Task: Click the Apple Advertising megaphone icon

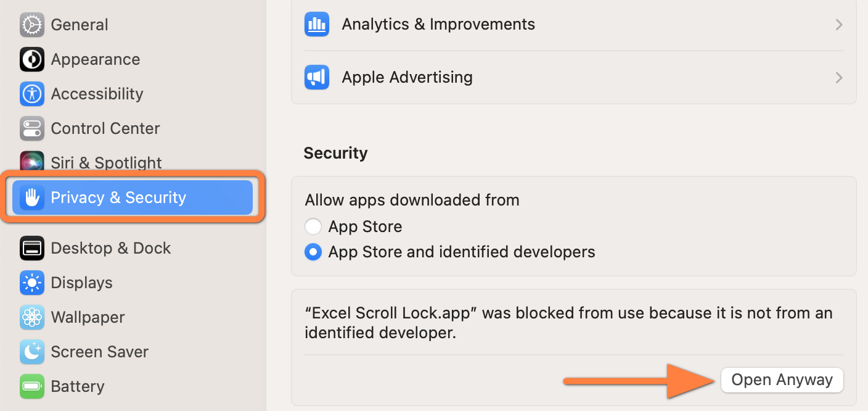Action: click(316, 77)
